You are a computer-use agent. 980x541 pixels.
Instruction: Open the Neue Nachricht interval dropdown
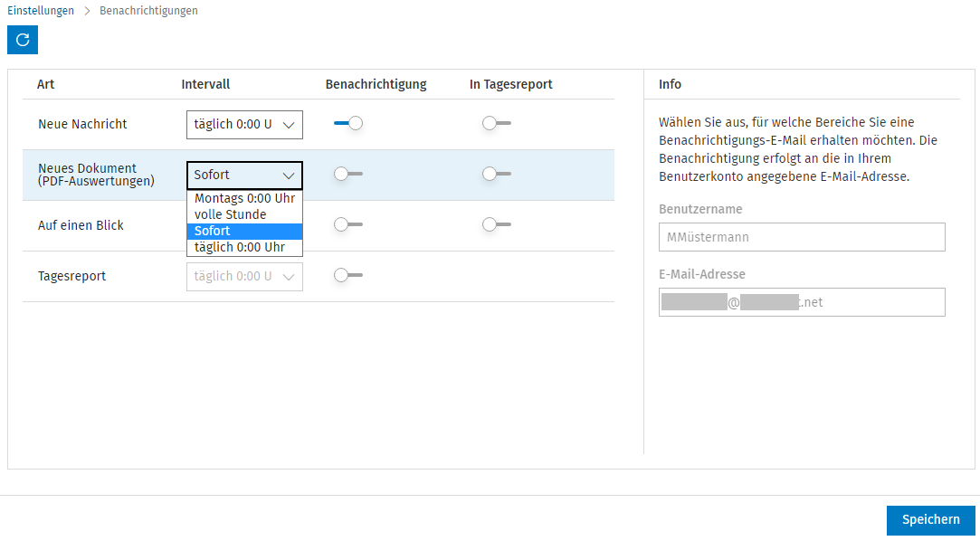coord(244,125)
